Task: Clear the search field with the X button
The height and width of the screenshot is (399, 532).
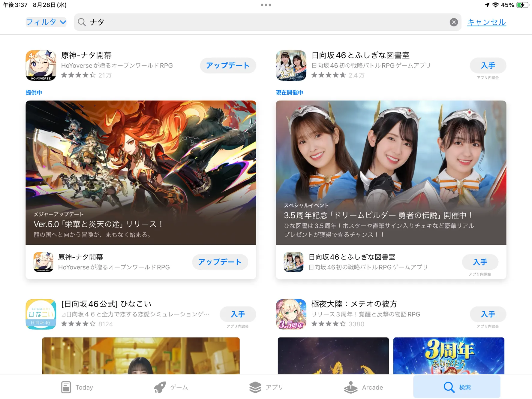Action: 454,22
